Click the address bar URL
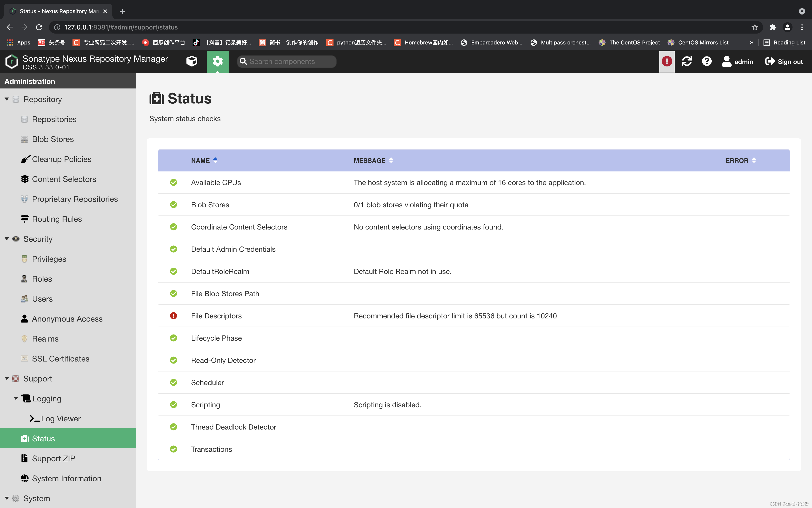The height and width of the screenshot is (508, 812). click(121, 27)
